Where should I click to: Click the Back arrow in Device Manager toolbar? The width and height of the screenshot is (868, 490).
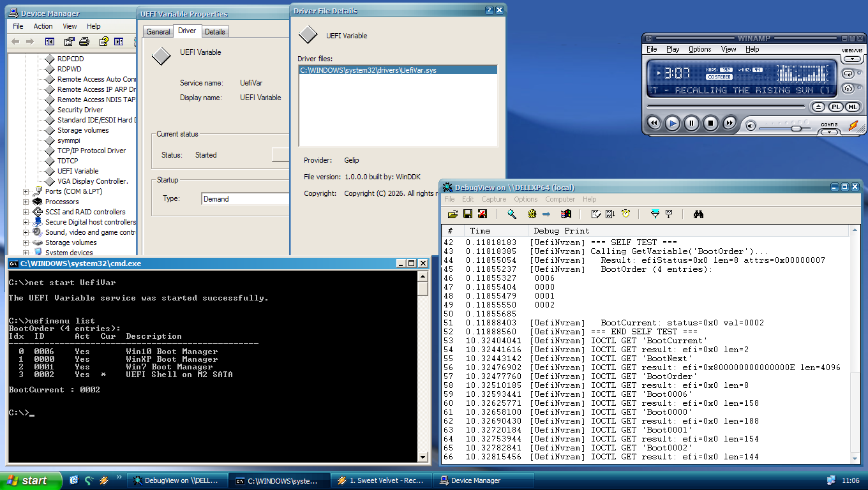15,41
